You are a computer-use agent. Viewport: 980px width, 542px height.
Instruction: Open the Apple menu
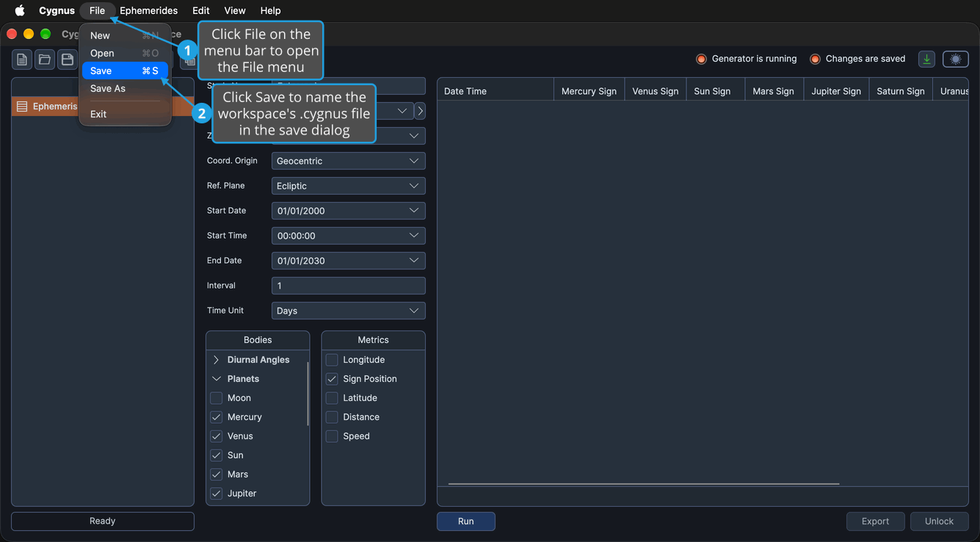[20, 10]
